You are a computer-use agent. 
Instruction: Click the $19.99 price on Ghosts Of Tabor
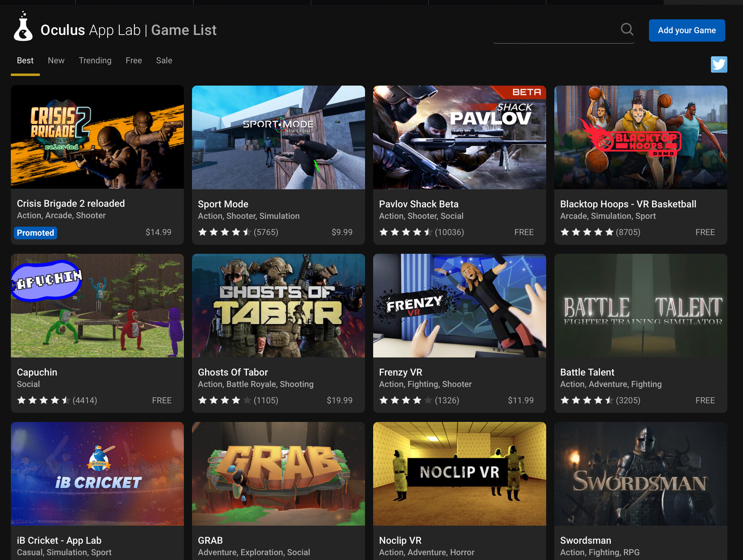pos(340,400)
